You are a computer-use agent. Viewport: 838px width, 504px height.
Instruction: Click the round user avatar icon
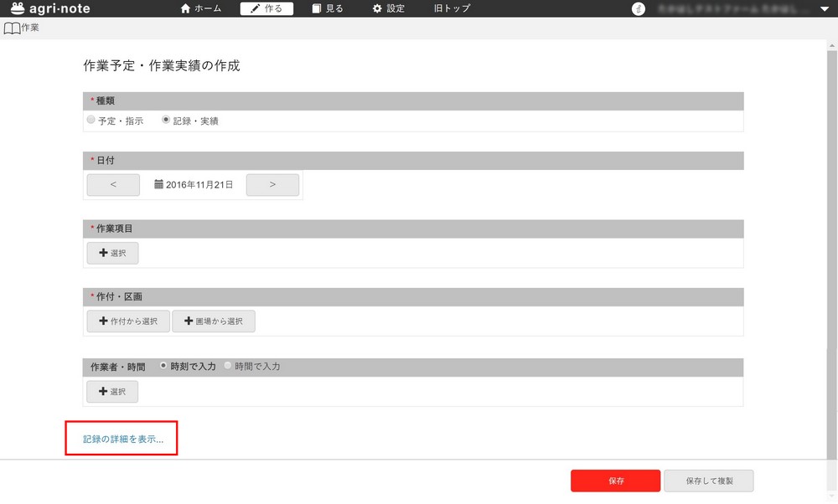coord(639,9)
